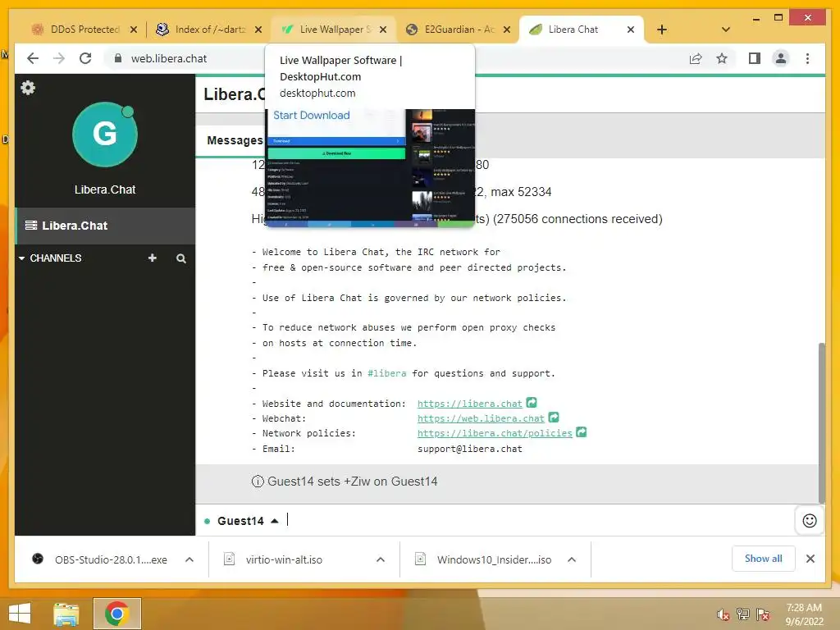The height and width of the screenshot is (630, 840).
Task: Go back with the browser back arrow
Action: [x=33, y=58]
